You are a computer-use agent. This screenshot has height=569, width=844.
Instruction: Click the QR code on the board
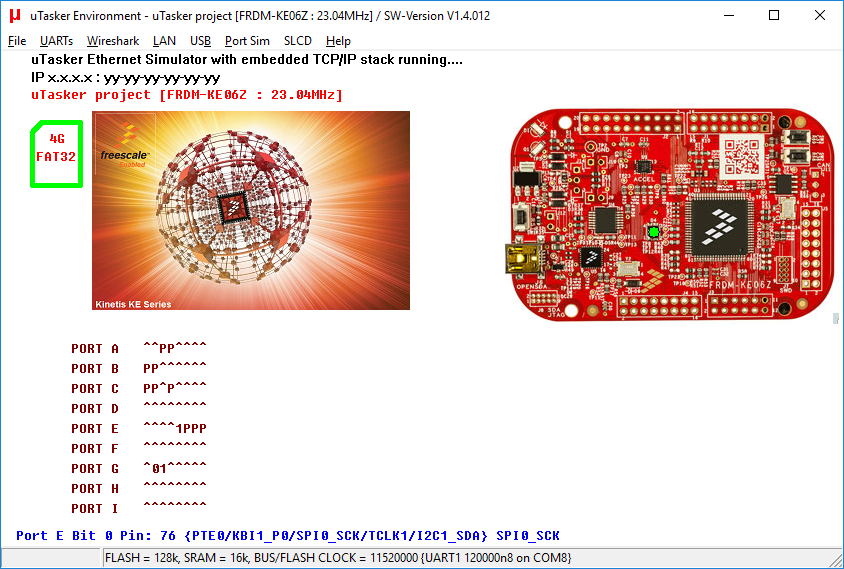pyautogui.click(x=742, y=157)
